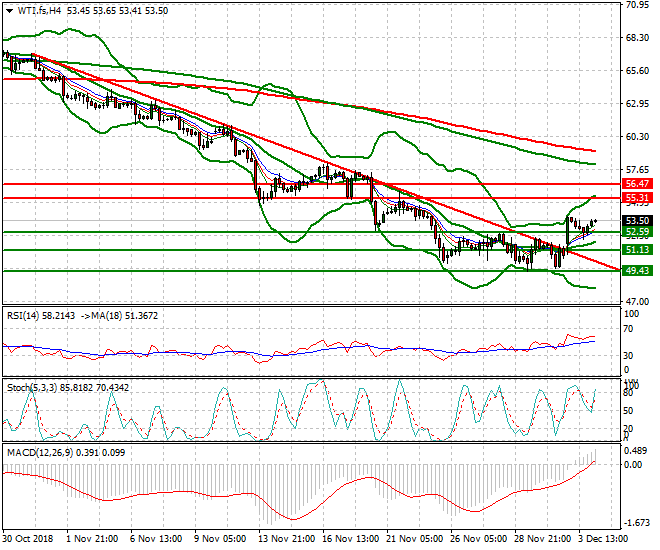This screenshot has width=660, height=550.
Task: Select the 65.60 price scale value
Action: tap(637, 71)
